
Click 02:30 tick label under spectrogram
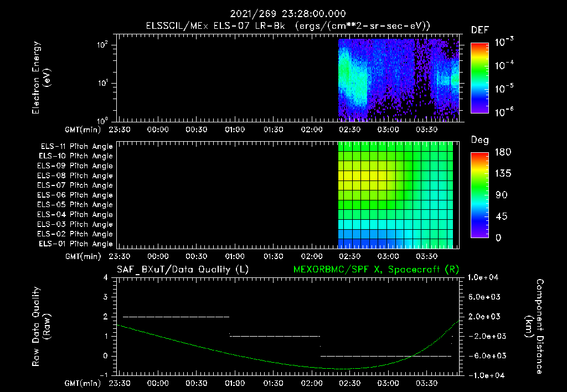click(x=350, y=130)
